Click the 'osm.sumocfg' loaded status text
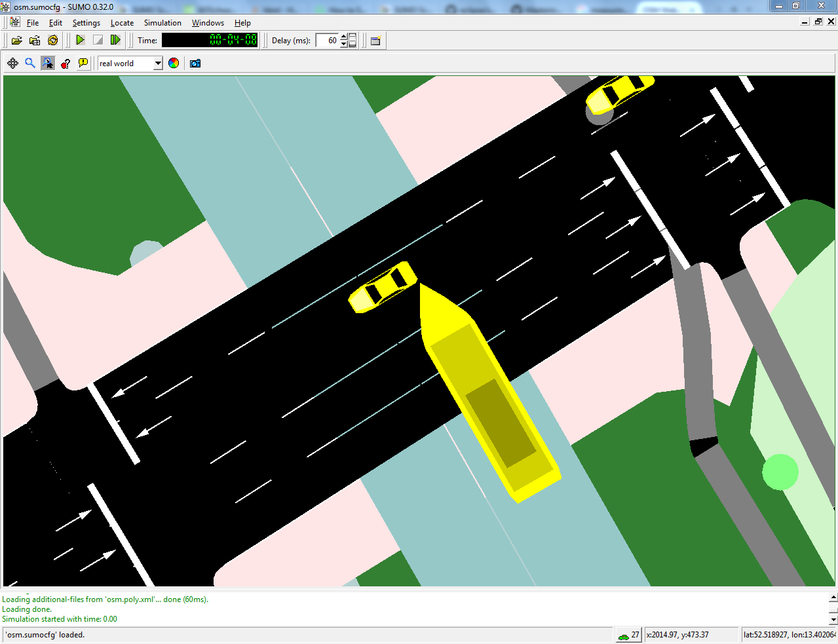This screenshot has height=644, width=838. point(45,635)
